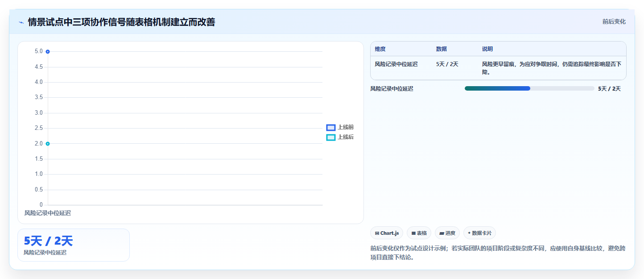The image size is (644, 279).
Task: Click the 数据 column header
Action: pos(442,49)
